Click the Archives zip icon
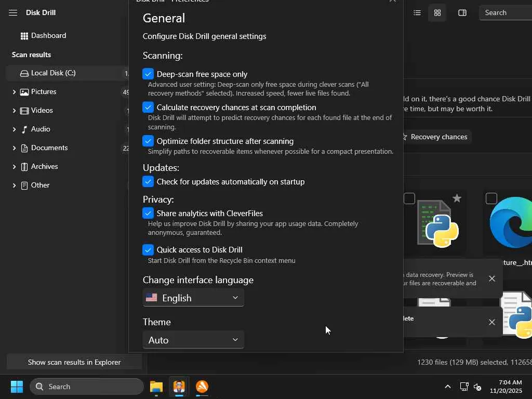 click(24, 167)
